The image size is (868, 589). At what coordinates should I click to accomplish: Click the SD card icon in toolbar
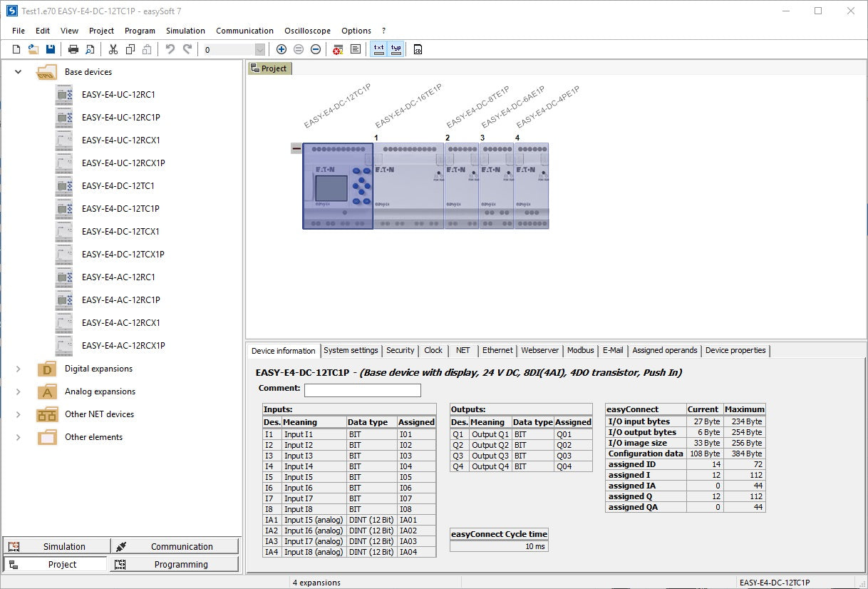click(418, 49)
